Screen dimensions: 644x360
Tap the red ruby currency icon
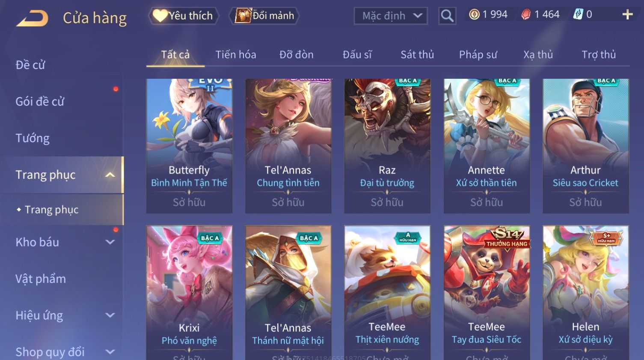(x=526, y=15)
